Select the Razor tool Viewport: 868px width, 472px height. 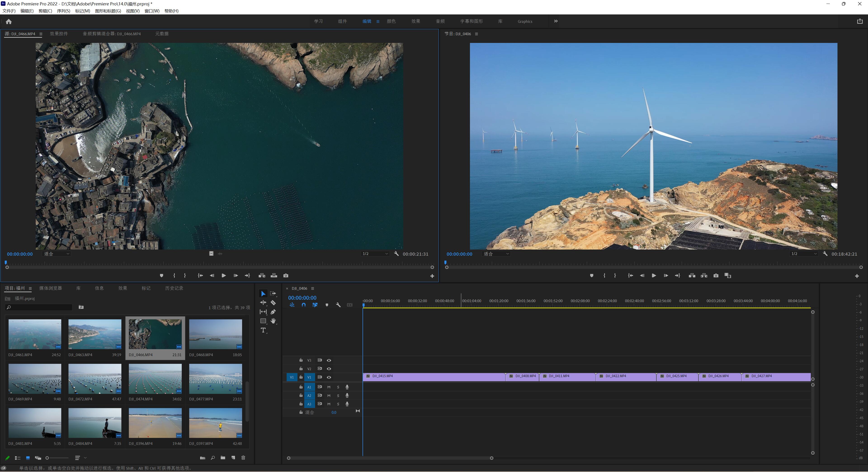tap(273, 303)
